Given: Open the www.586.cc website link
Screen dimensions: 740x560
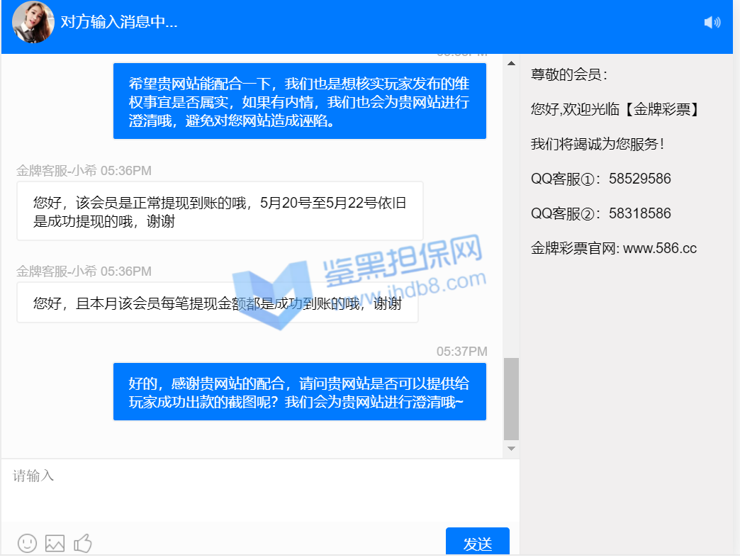Looking at the screenshot, I should [659, 248].
